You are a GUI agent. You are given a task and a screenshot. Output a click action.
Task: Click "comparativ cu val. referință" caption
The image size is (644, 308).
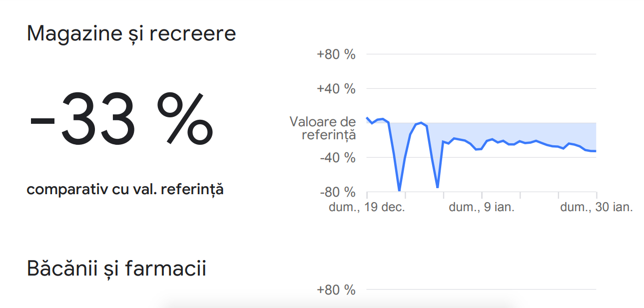point(125,190)
